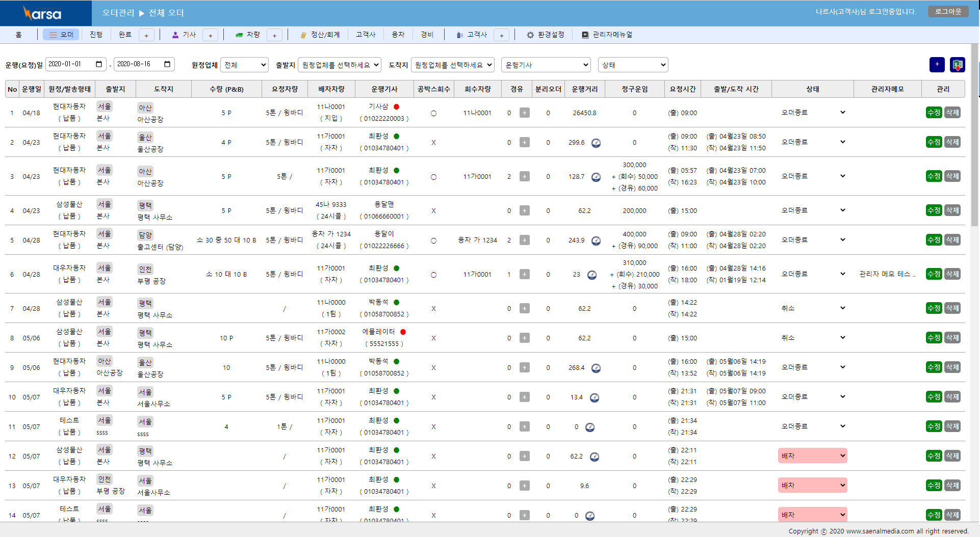Click the 경유 plus icon in row 1
The width and height of the screenshot is (980, 537).
click(524, 113)
